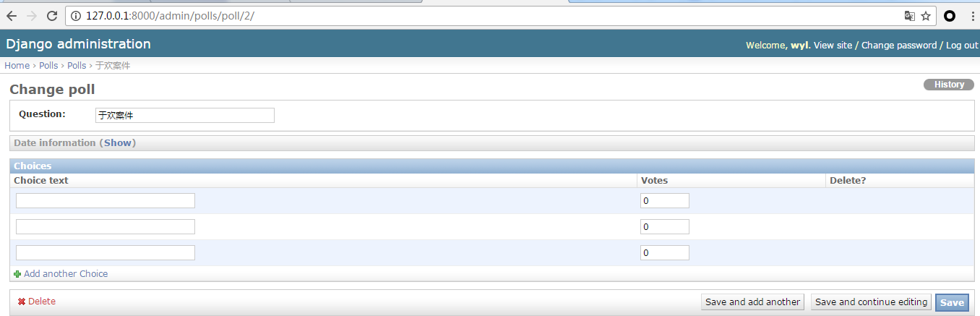The image size is (980, 316).
Task: Click the first Choice text input
Action: pos(106,200)
